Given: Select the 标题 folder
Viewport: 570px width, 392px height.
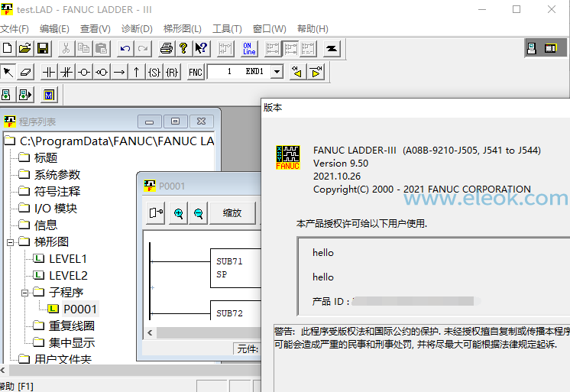Looking at the screenshot, I should [x=46, y=158].
